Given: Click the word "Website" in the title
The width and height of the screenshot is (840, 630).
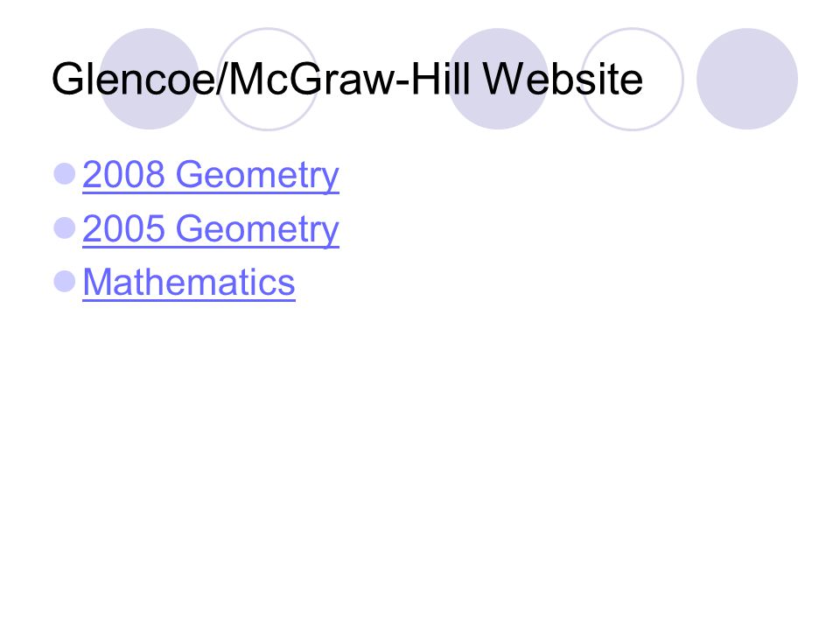Looking at the screenshot, I should pos(563,80).
